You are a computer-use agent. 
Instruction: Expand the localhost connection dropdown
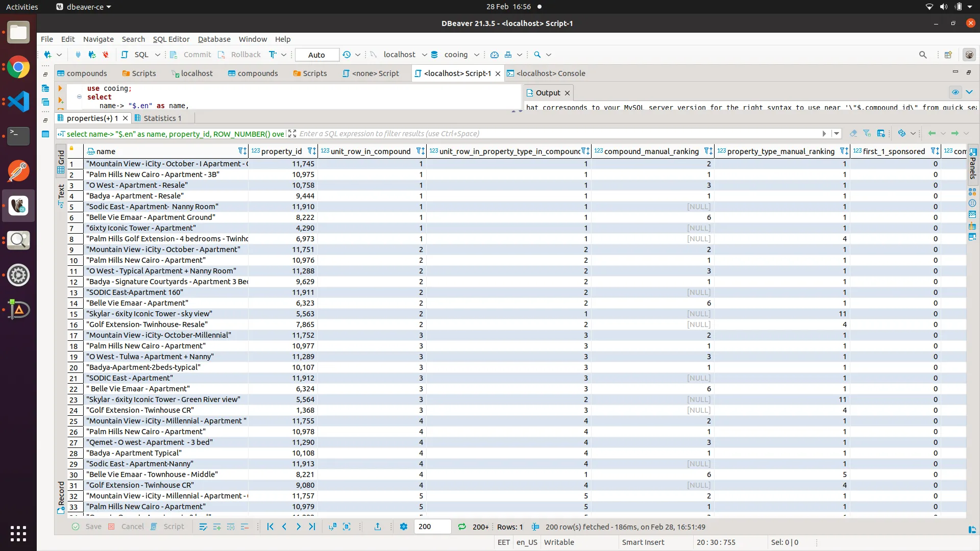424,55
